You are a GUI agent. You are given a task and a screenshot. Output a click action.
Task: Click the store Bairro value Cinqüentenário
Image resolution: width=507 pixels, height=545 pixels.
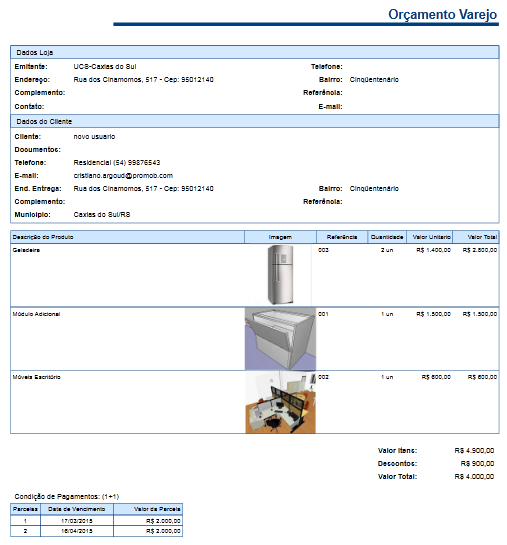point(374,80)
